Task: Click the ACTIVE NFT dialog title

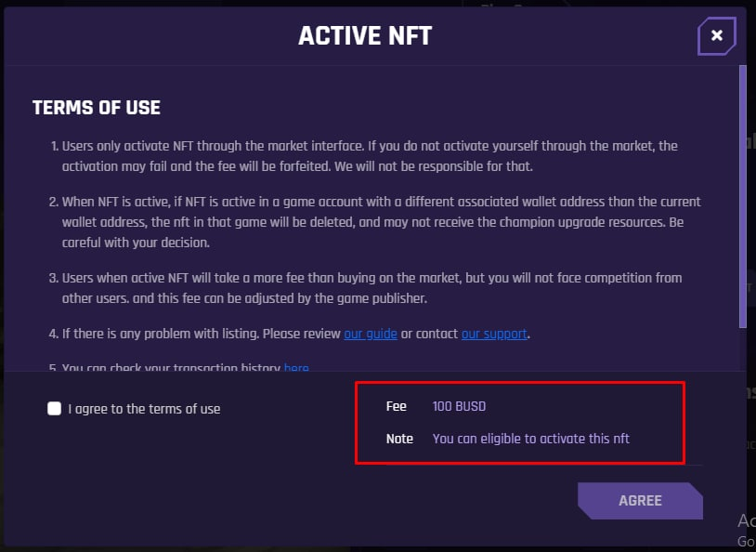Action: tap(365, 35)
